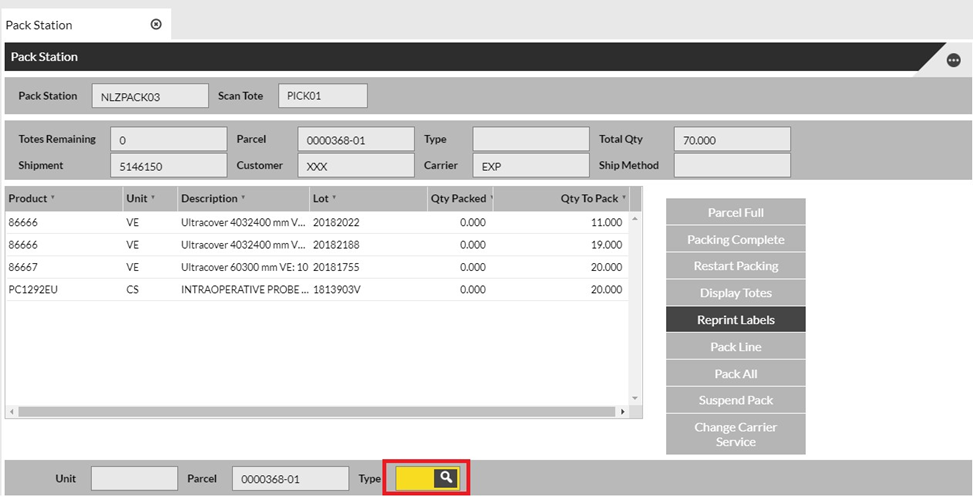Click Suspend Pack
Screen dimensions: 973x497
coord(735,400)
